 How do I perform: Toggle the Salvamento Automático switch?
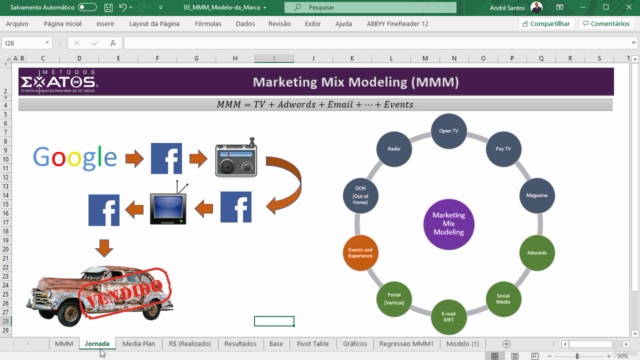tap(87, 7)
